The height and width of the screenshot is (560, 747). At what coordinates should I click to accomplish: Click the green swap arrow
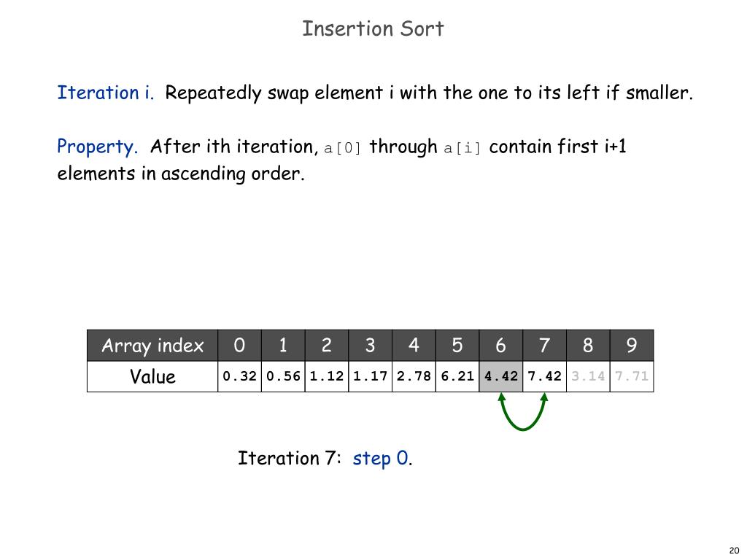point(522,411)
